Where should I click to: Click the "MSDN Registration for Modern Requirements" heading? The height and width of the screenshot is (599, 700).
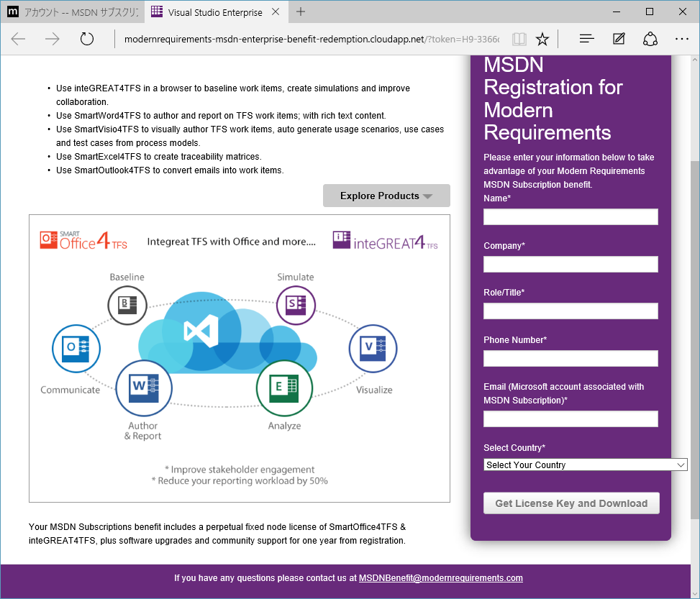coord(553,99)
